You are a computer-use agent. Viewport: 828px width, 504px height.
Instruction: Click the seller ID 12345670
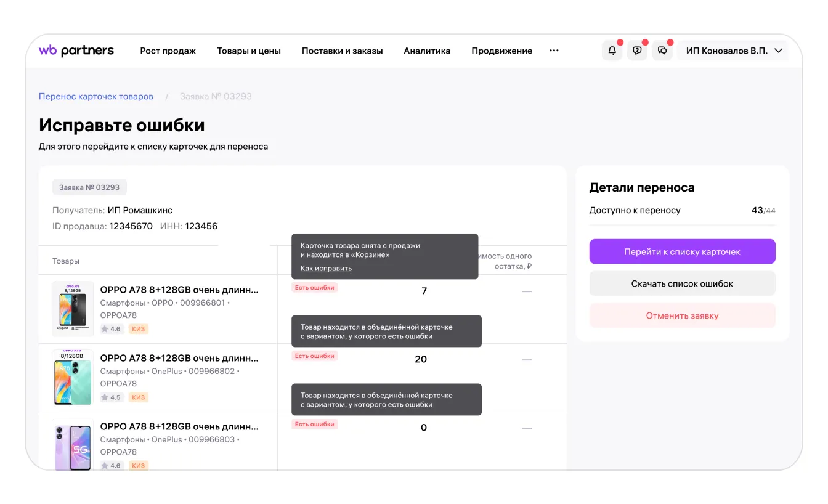131,226
